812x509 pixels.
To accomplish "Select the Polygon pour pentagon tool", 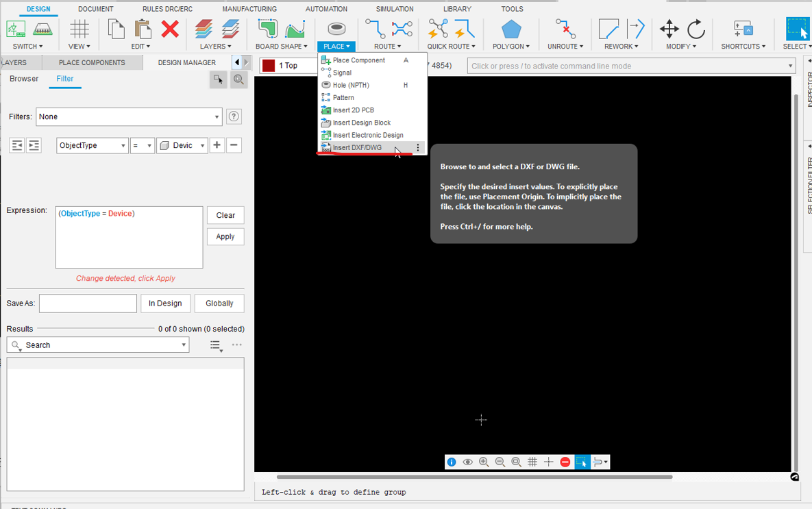I will [x=511, y=29].
